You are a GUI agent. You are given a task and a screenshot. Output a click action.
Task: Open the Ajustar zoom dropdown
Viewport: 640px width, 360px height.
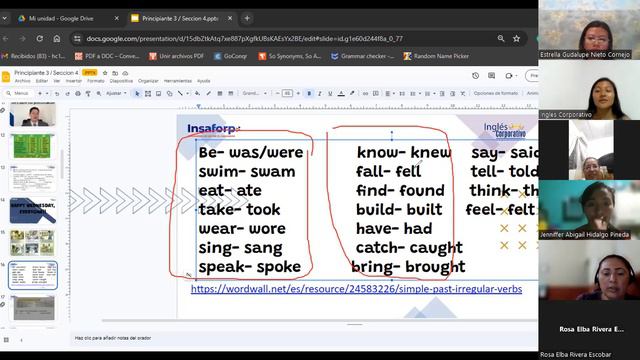pyautogui.click(x=116, y=93)
